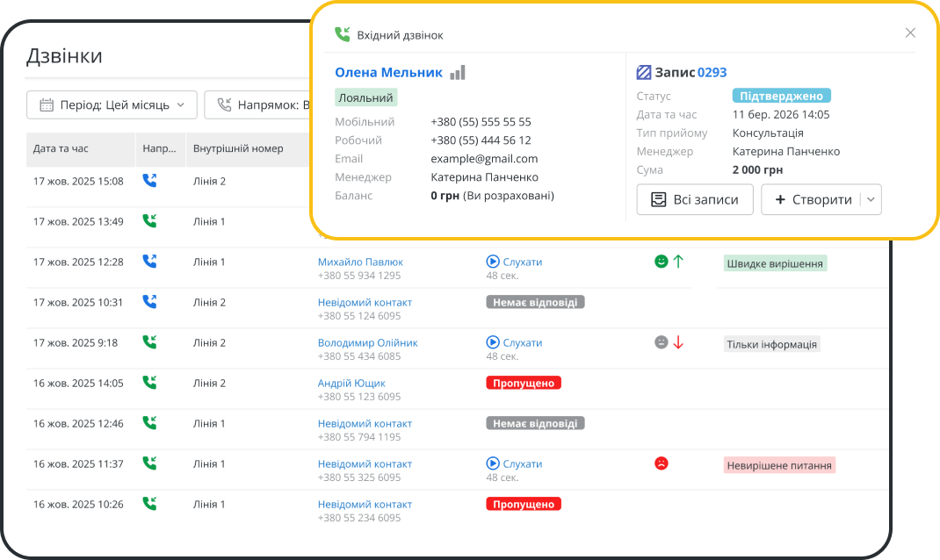The image size is (940, 560).
Task: Click Пропущено badge for 16 жов. 10:26
Action: [524, 504]
